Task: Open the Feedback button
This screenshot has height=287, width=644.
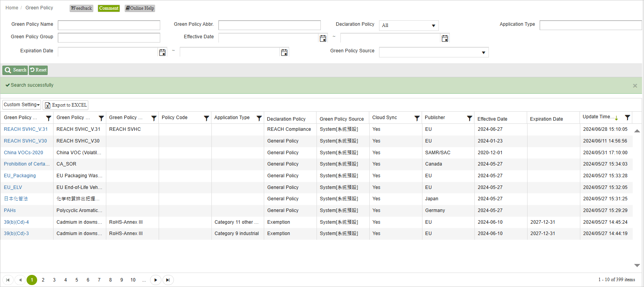Action: point(81,8)
